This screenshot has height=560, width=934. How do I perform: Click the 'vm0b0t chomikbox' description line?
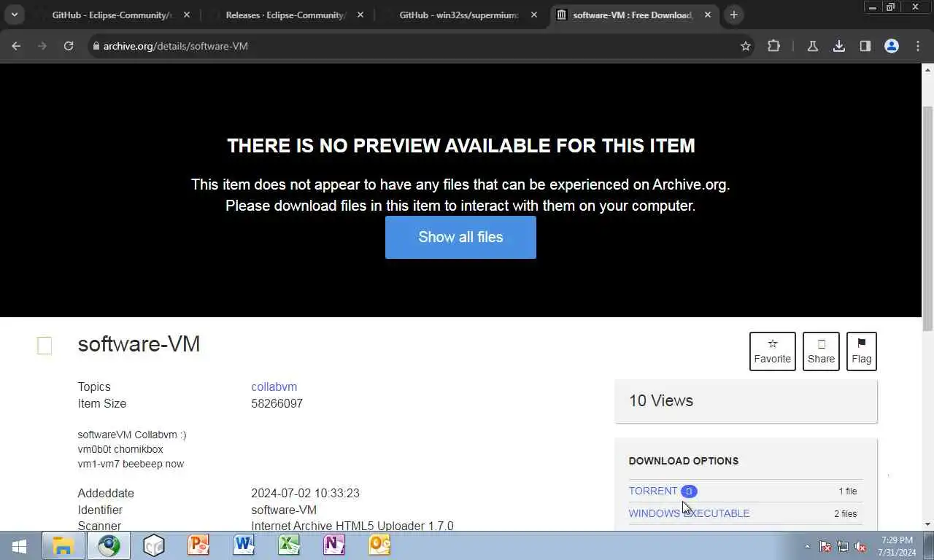pos(120,449)
